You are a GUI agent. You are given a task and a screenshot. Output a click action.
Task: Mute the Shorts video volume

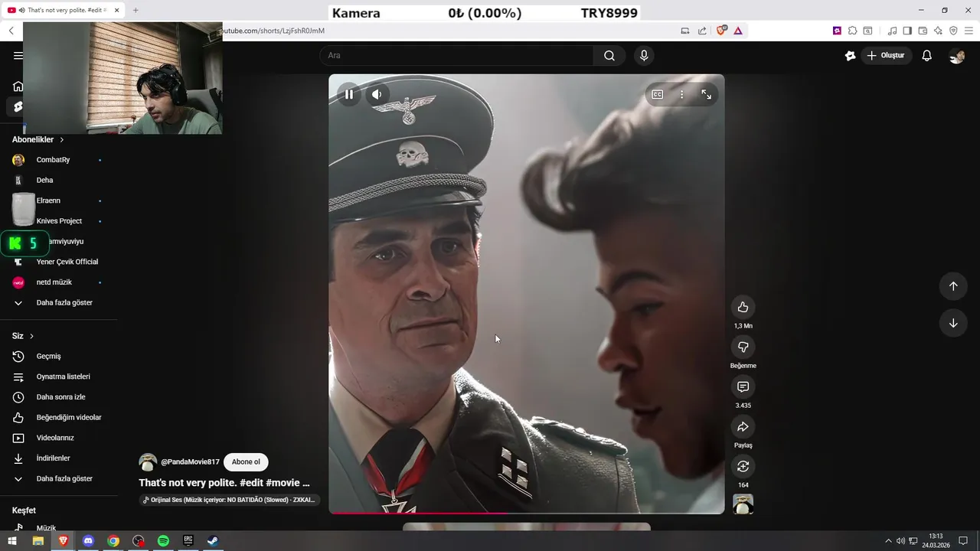(377, 94)
